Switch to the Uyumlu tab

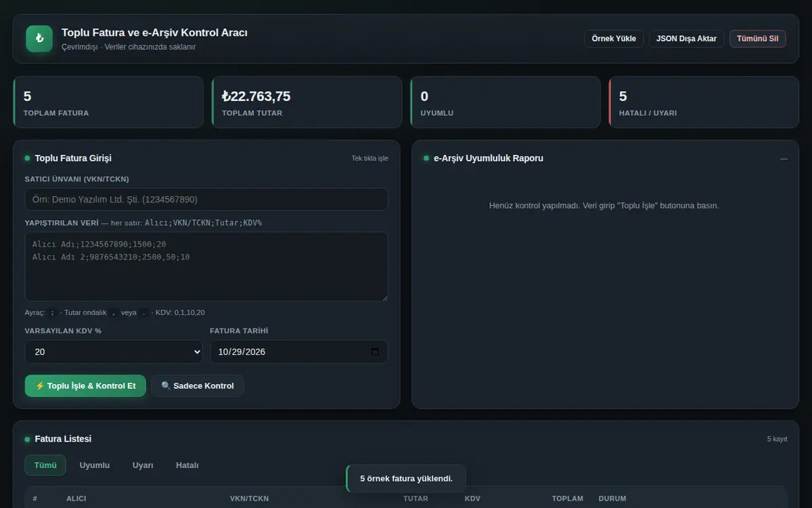coord(95,465)
